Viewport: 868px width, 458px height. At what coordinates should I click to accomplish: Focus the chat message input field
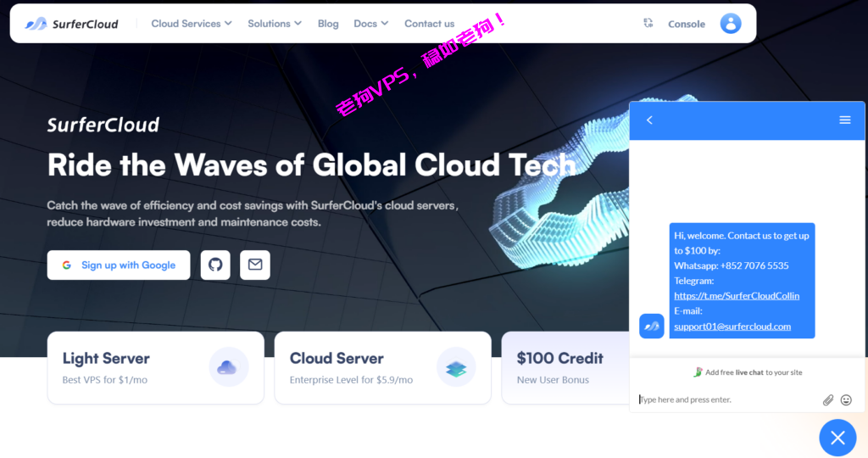coord(727,399)
